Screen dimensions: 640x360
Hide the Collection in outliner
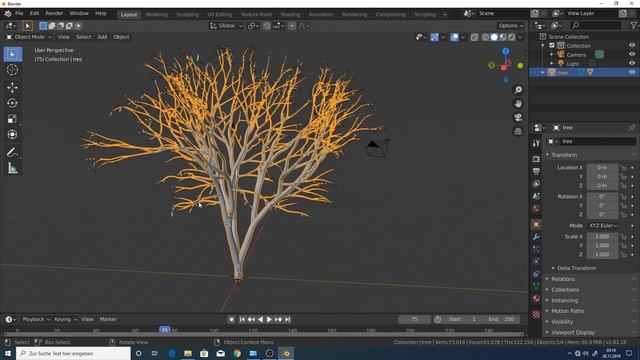coord(632,45)
